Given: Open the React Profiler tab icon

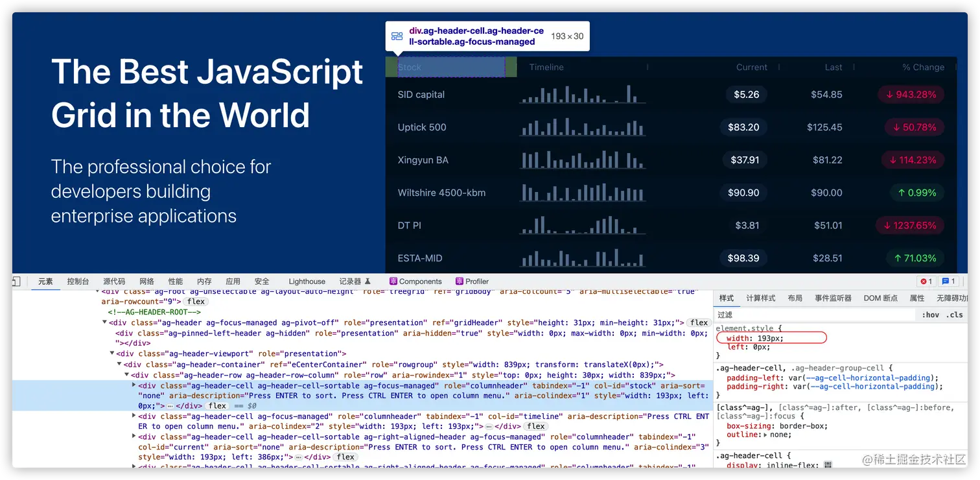Looking at the screenshot, I should 460,282.
